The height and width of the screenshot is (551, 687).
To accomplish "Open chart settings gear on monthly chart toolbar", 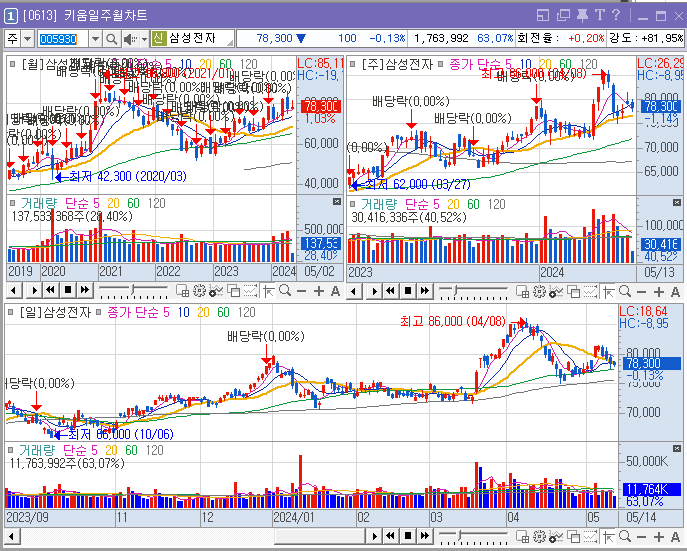I will 199,291.
